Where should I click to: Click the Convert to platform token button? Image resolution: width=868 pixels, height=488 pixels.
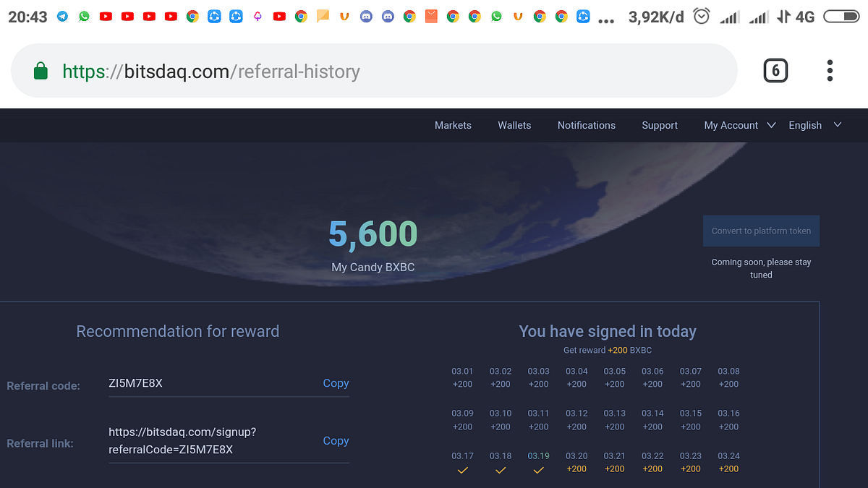[x=761, y=231]
